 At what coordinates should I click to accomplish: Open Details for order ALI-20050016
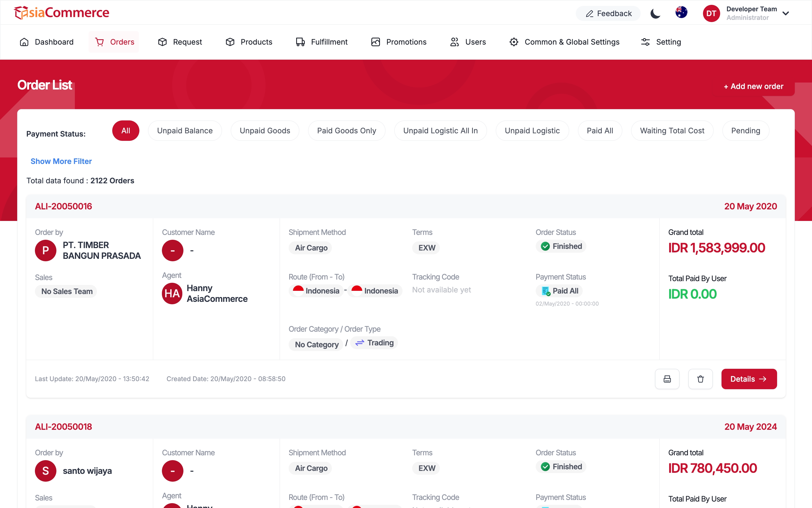749,379
